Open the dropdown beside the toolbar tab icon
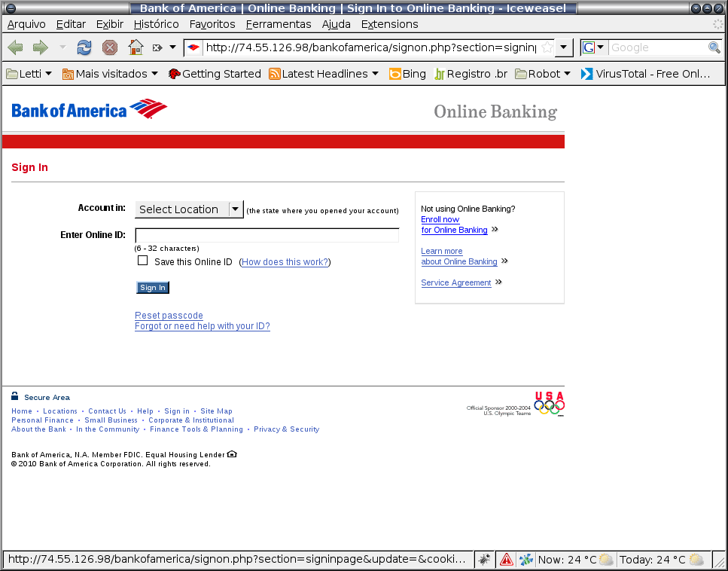This screenshot has width=728, height=571. point(172,47)
